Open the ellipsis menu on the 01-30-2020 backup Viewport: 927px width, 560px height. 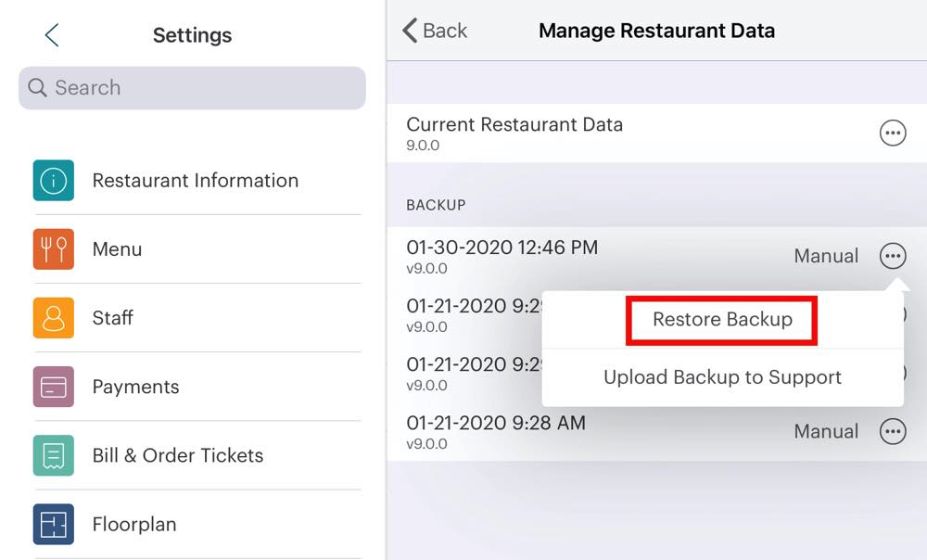893,255
